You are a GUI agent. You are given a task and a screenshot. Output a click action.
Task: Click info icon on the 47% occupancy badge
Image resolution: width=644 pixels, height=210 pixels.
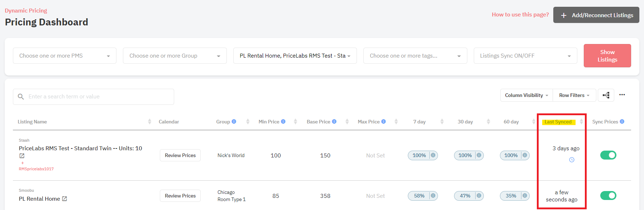click(479, 196)
